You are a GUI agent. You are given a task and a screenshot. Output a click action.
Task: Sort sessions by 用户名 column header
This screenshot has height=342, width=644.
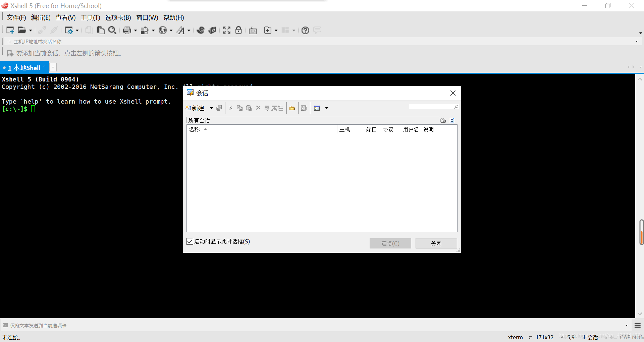[x=411, y=129]
